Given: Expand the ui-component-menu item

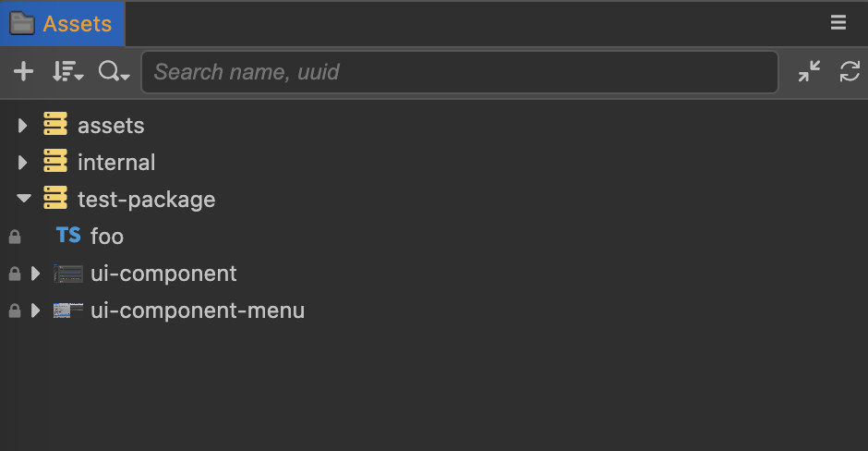Looking at the screenshot, I should pos(36,311).
